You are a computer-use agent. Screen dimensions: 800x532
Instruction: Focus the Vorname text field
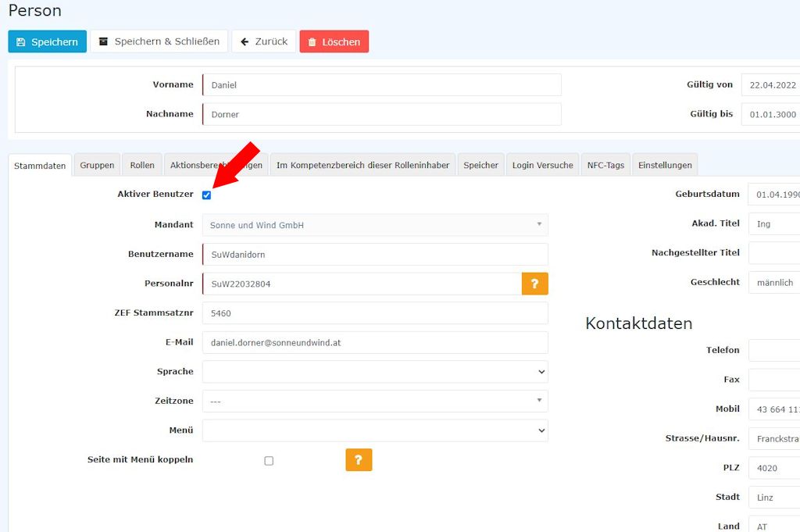click(381, 85)
